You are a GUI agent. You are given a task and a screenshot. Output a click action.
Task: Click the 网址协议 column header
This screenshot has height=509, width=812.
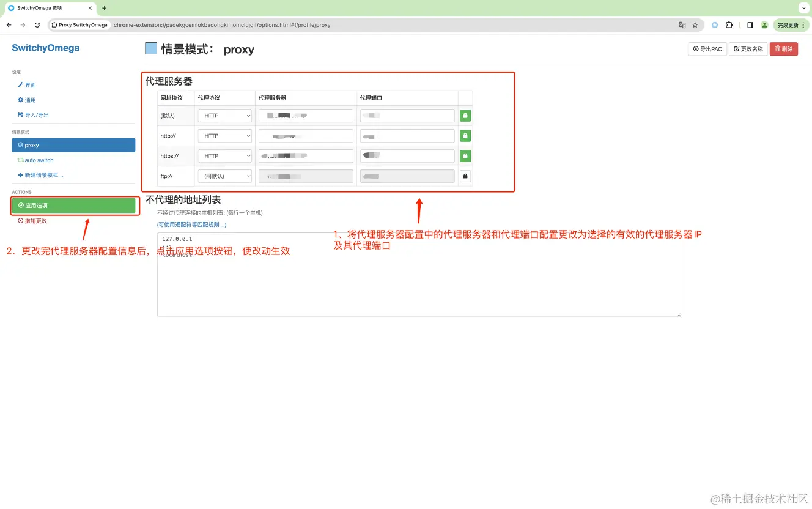tap(172, 98)
